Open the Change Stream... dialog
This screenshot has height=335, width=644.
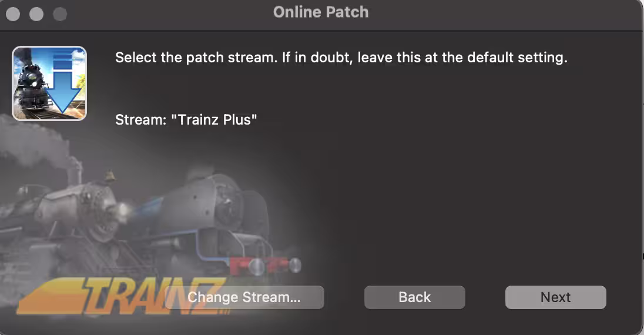tap(244, 297)
